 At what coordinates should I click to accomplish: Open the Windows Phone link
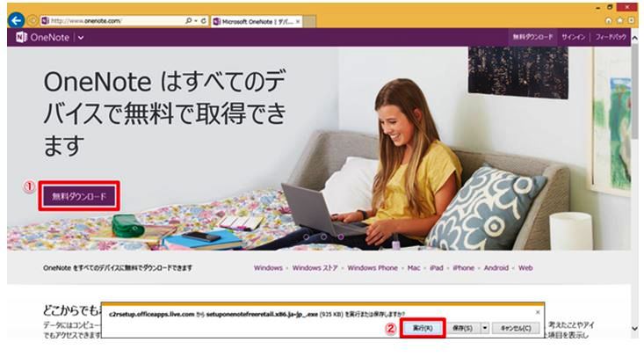(x=373, y=268)
